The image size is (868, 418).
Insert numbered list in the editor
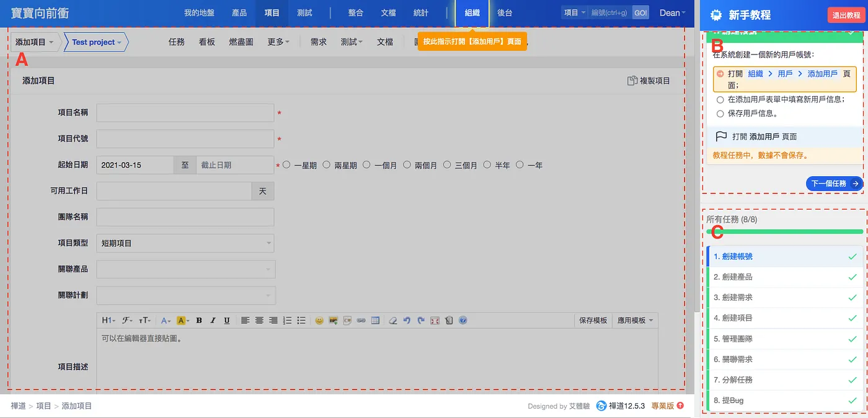tap(287, 321)
